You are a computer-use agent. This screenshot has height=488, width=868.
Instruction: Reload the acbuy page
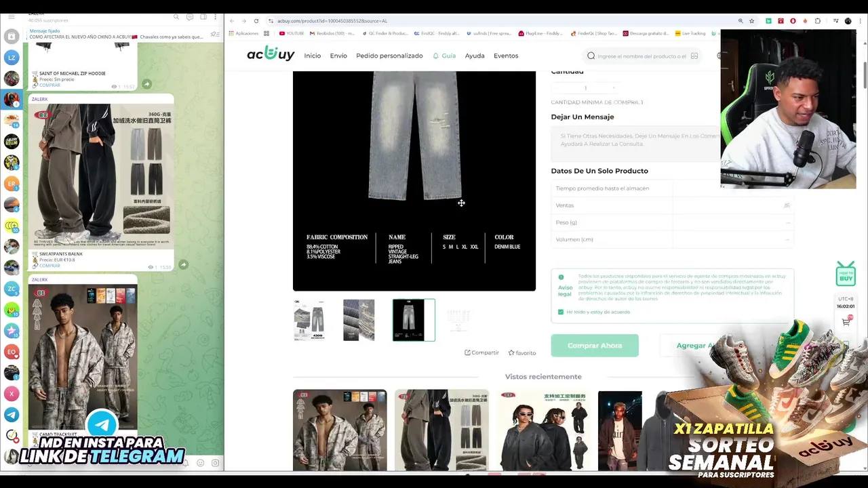click(x=256, y=21)
